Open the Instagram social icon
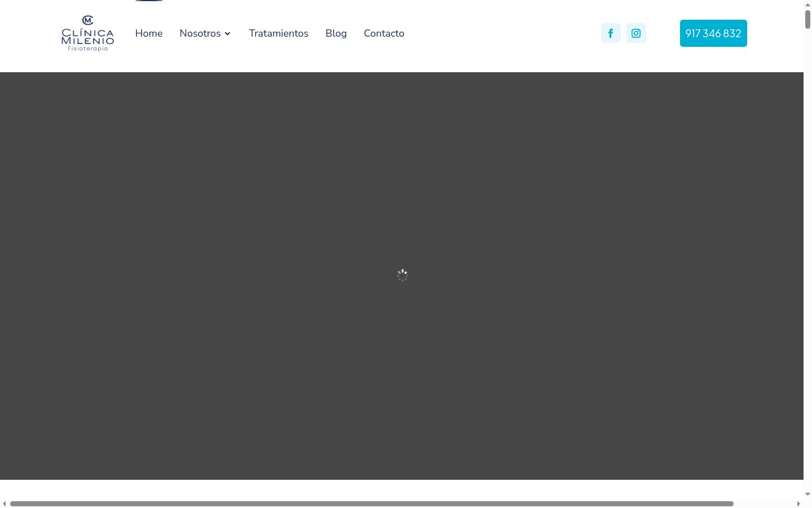This screenshot has height=508, width=812. coord(636,33)
